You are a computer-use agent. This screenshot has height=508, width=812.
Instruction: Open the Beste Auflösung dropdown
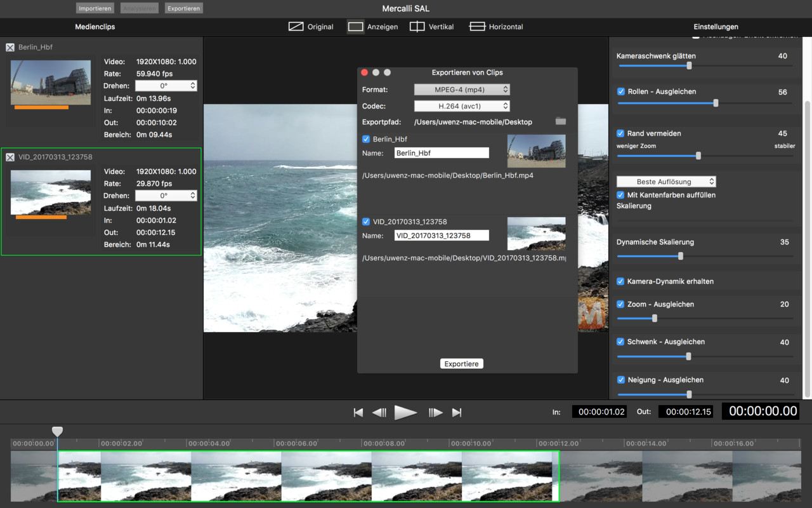tap(666, 182)
